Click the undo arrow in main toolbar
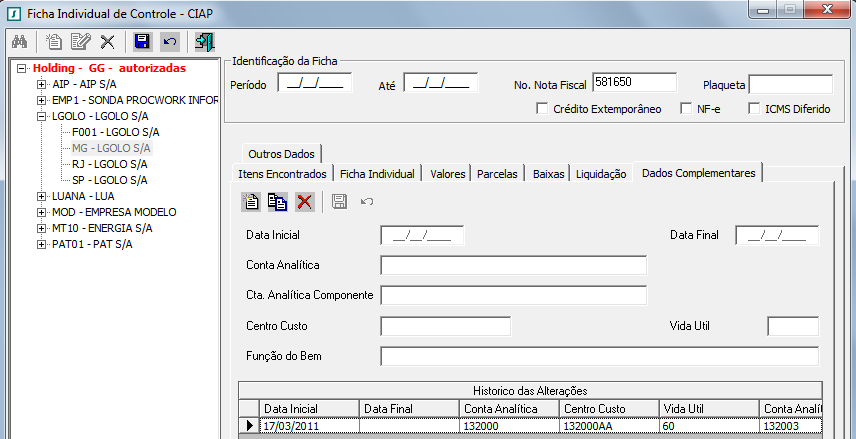The height and width of the screenshot is (439, 856). click(169, 42)
